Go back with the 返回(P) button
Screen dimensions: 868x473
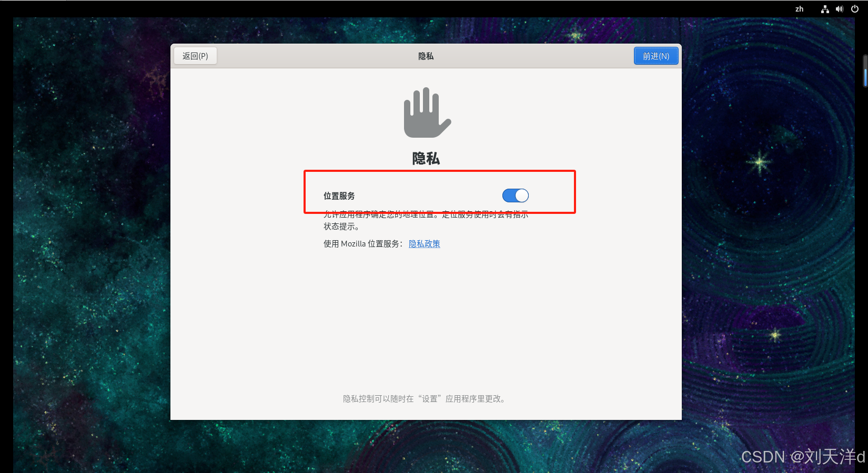tap(195, 56)
